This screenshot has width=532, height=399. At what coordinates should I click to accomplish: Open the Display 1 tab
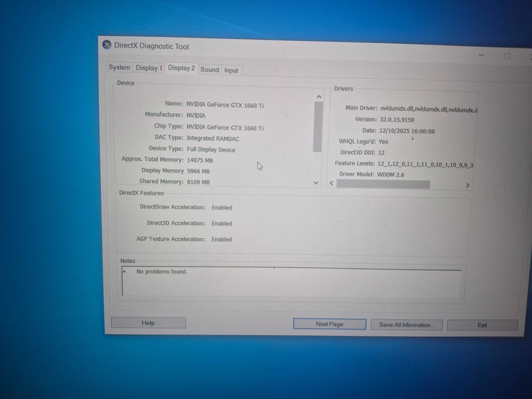pos(149,68)
